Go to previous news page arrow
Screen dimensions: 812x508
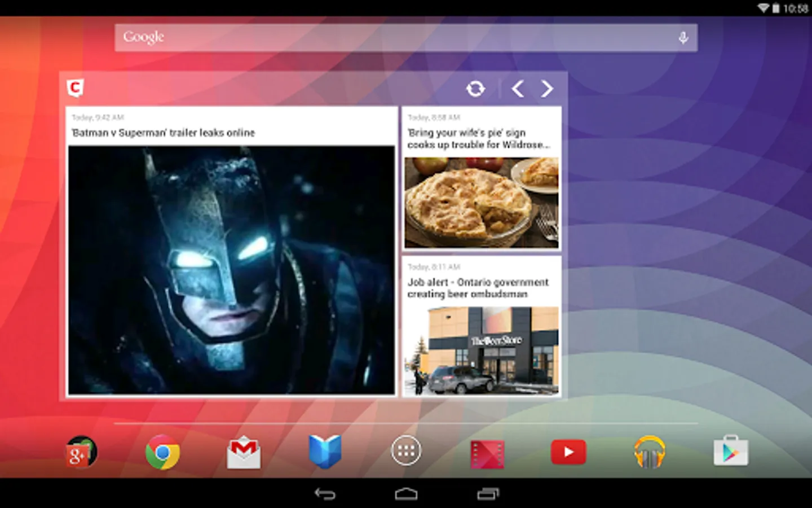point(517,89)
